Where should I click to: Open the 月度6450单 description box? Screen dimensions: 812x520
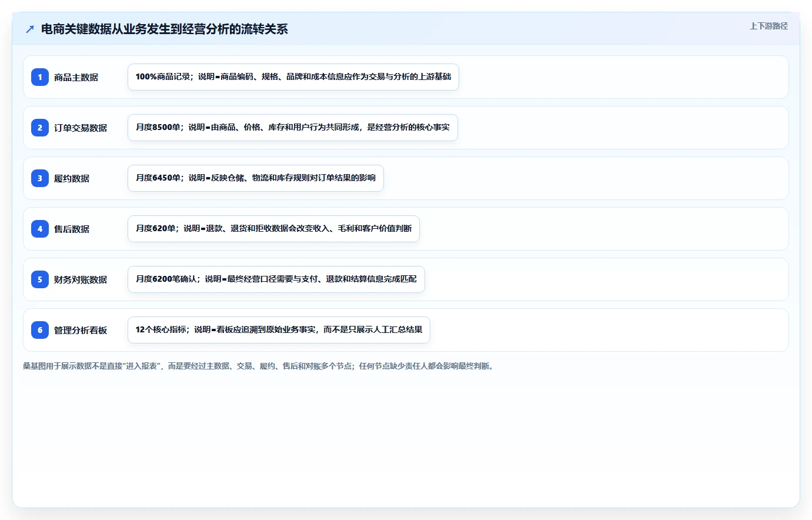[x=256, y=178]
